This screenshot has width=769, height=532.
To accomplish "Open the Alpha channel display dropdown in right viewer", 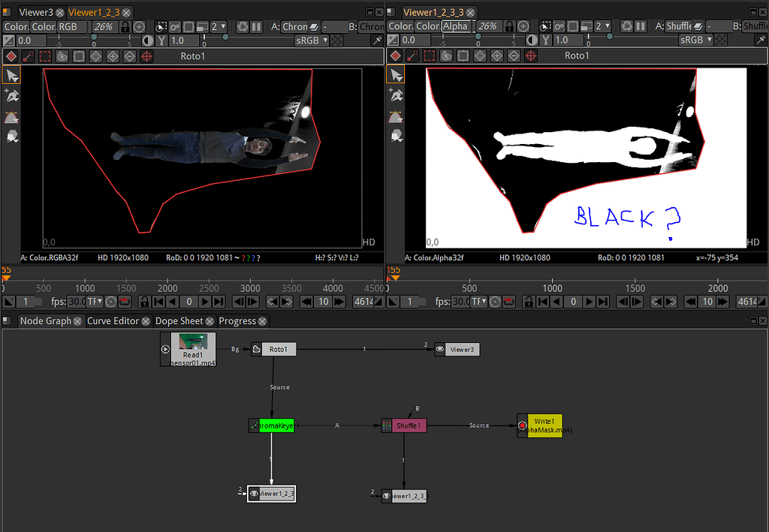I will click(x=458, y=26).
